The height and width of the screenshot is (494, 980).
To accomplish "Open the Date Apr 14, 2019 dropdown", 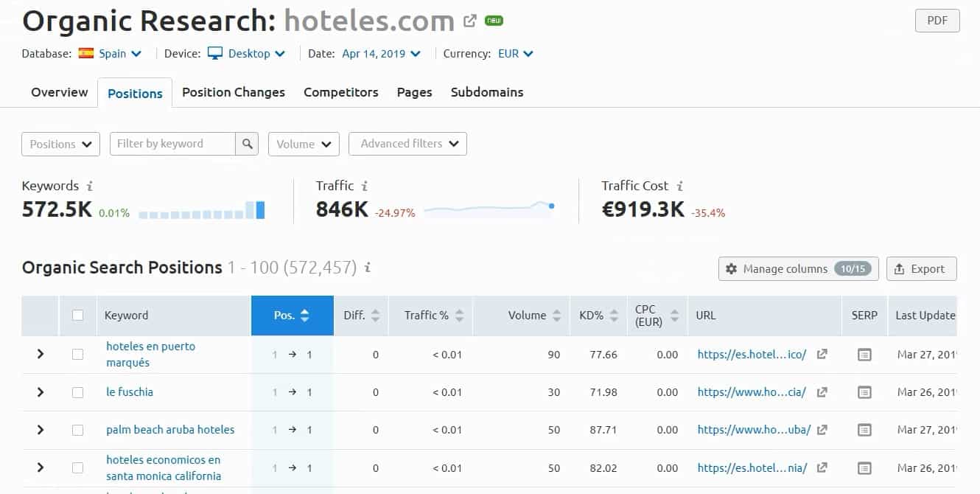I will [x=382, y=54].
